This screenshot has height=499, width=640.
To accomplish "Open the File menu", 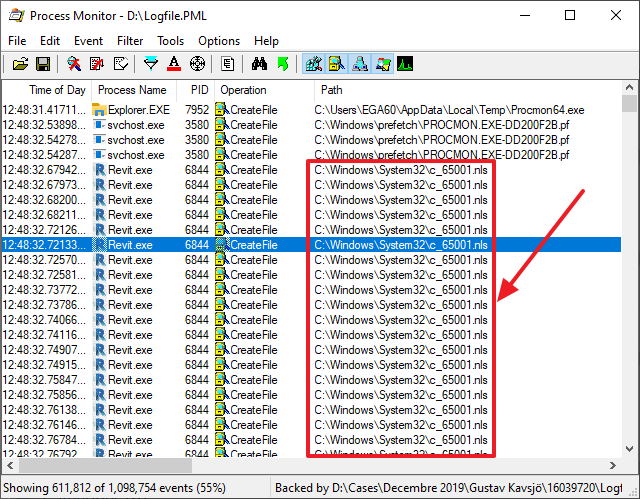I will tap(17, 41).
